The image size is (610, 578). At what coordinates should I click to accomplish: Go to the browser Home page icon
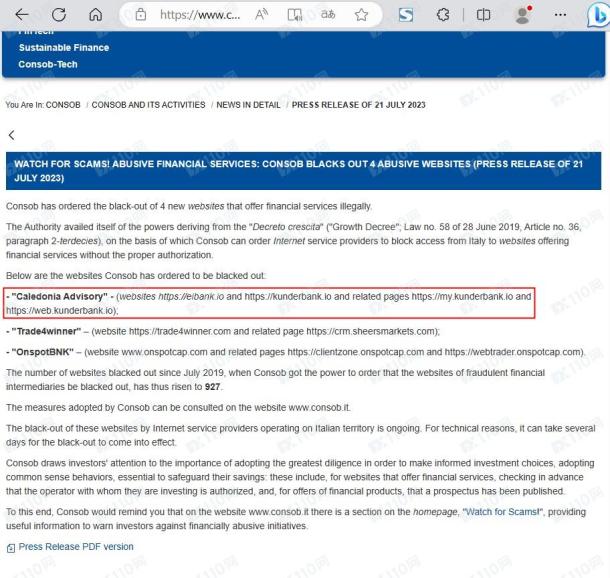tap(95, 15)
